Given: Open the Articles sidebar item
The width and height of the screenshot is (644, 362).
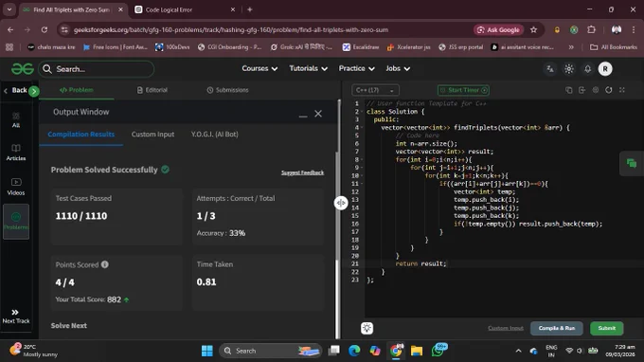Looking at the screenshot, I should pyautogui.click(x=15, y=153).
